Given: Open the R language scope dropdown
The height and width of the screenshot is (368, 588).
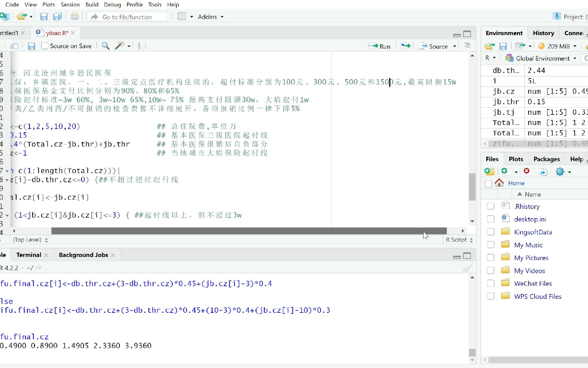Looking at the screenshot, I should pyautogui.click(x=490, y=58).
